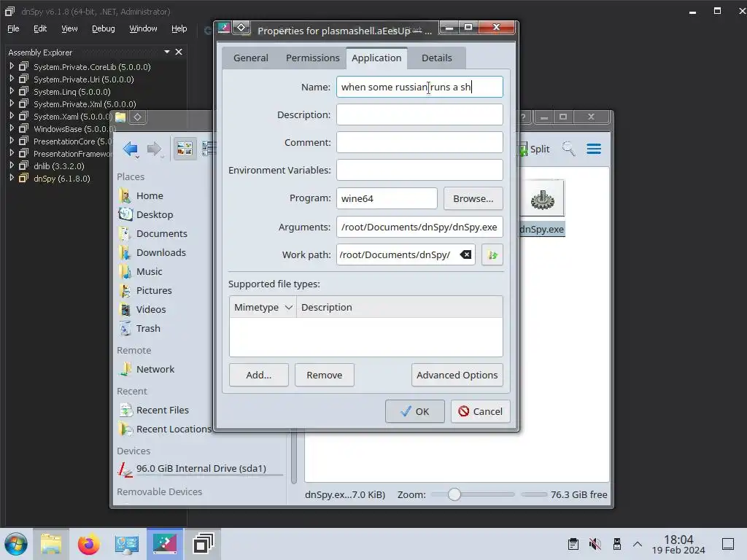747x560 pixels.
Task: Switch to Permissions tab
Action: (312, 58)
